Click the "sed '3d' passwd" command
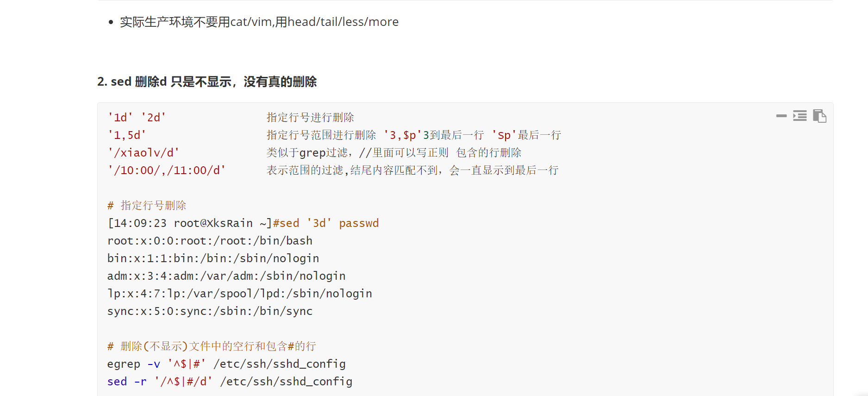This screenshot has height=396, width=868. 326,223
